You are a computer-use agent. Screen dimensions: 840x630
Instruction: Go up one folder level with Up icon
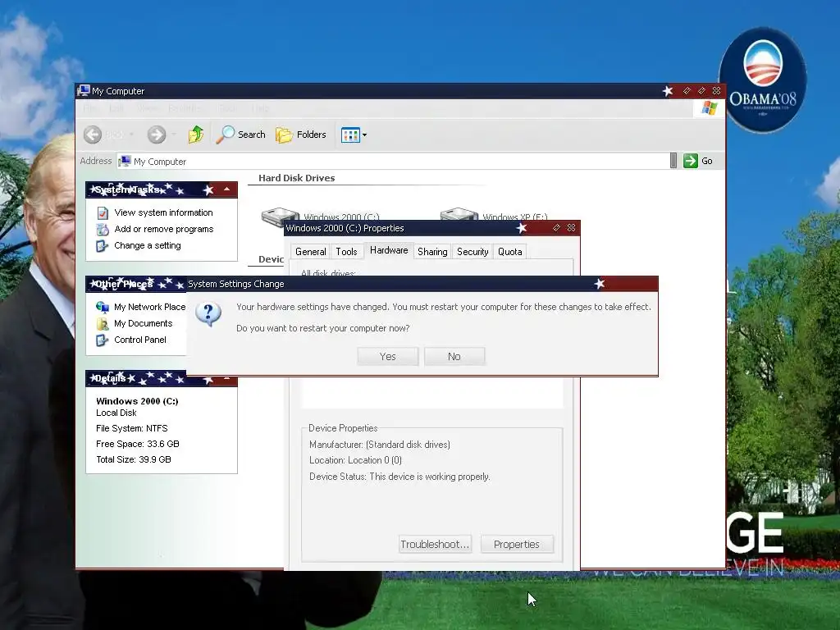[x=196, y=134]
